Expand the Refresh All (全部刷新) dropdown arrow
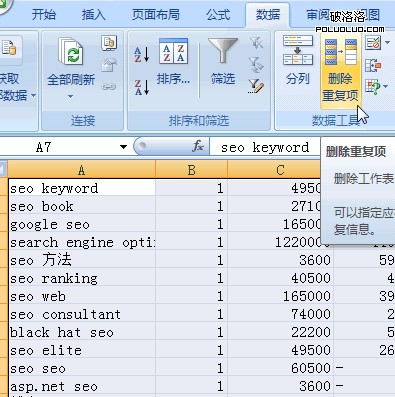Image resolution: width=395 pixels, height=397 pixels. (70, 96)
